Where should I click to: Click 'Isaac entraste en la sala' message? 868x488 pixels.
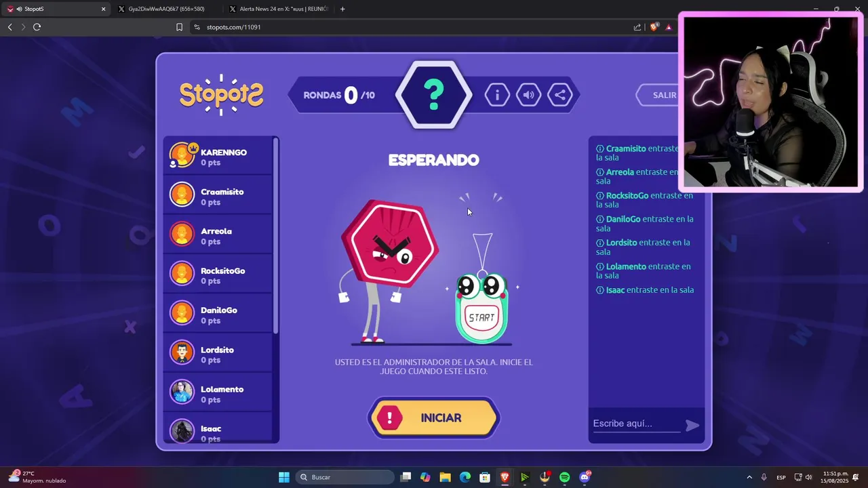645,290
